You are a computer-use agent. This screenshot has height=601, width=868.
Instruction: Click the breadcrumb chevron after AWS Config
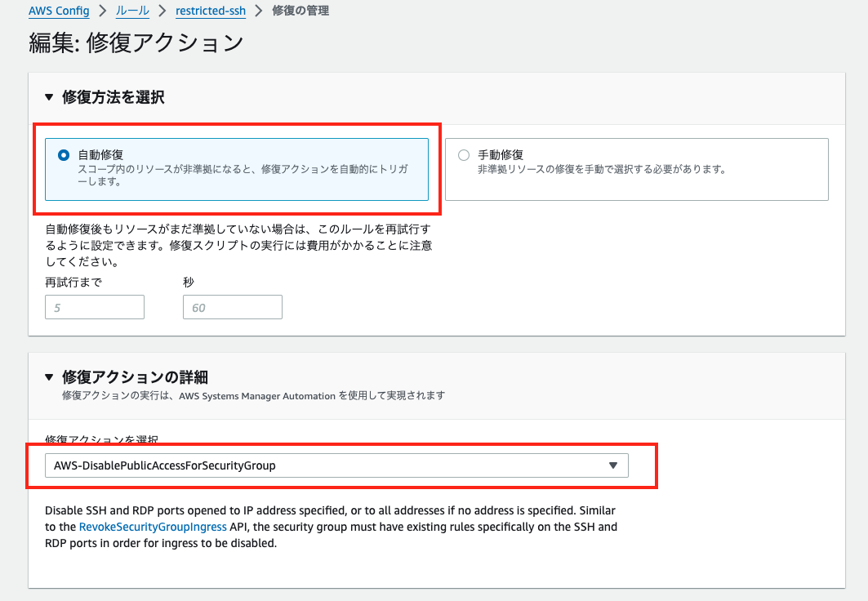pos(102,11)
